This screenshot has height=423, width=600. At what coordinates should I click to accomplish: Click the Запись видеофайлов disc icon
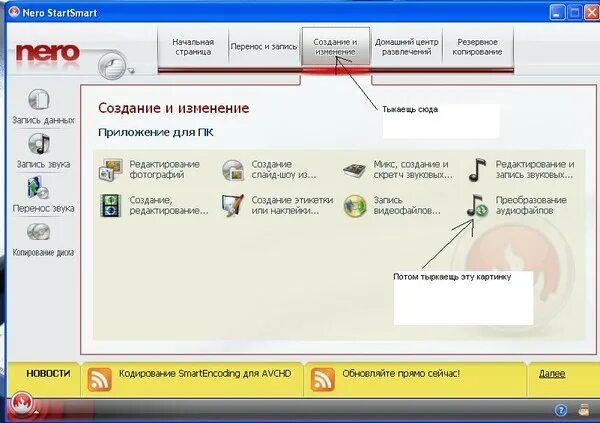coord(355,206)
